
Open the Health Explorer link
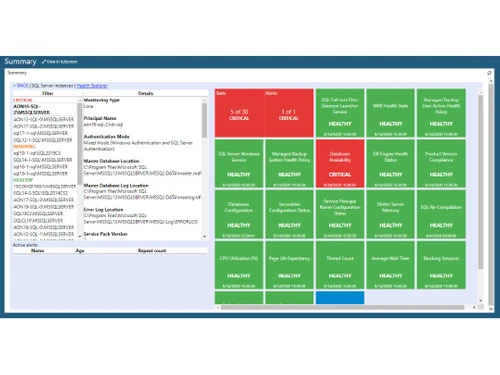(x=92, y=86)
